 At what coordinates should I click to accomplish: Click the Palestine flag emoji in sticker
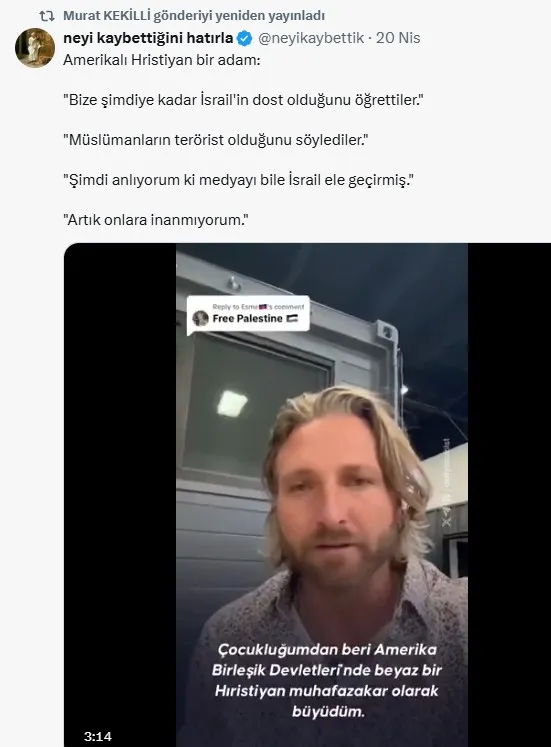[x=292, y=318]
